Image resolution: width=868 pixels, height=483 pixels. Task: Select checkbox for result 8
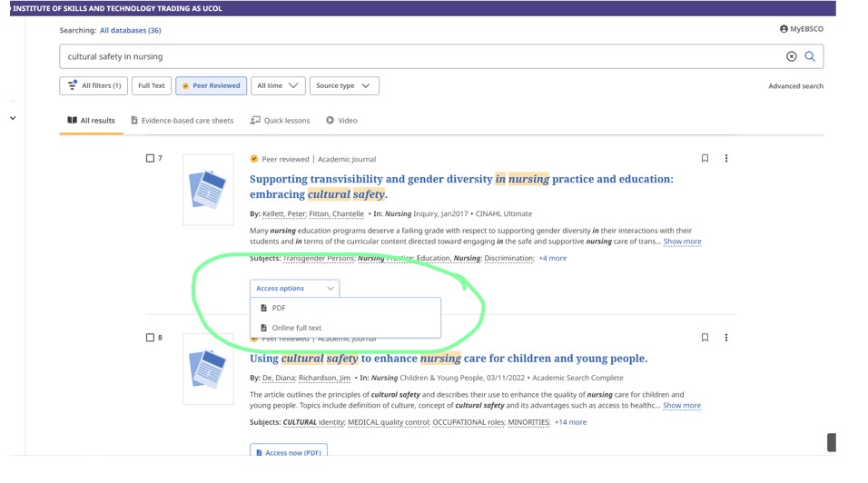151,338
